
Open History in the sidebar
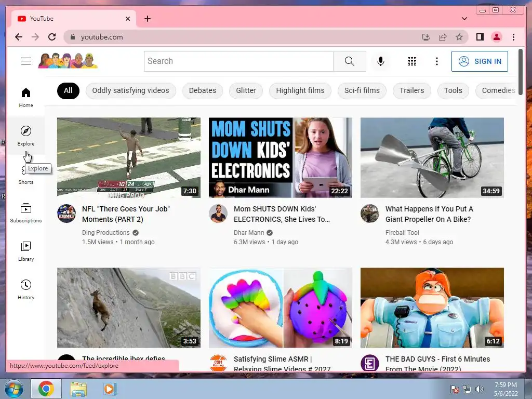pyautogui.click(x=26, y=289)
